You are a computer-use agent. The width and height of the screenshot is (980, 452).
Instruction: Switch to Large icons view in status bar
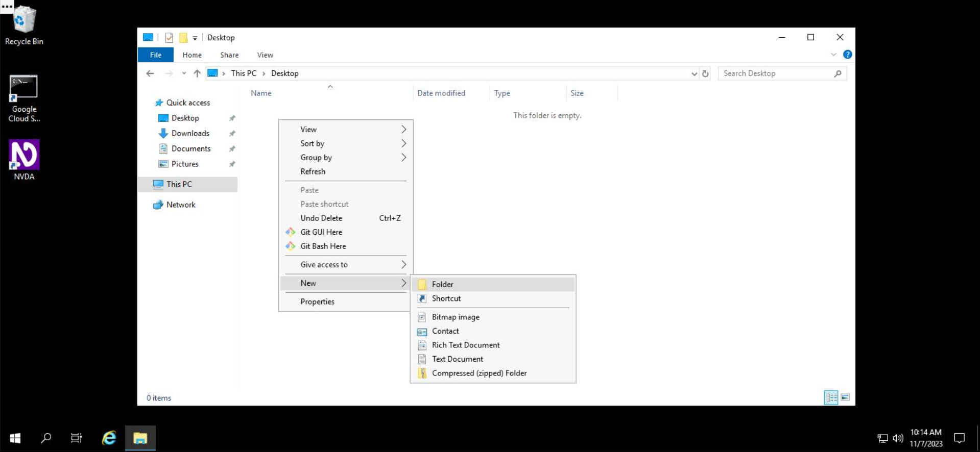point(845,397)
